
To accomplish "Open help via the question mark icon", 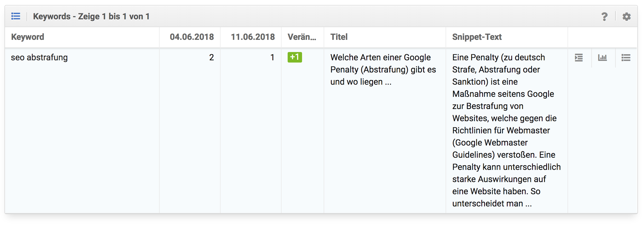I will [x=604, y=17].
